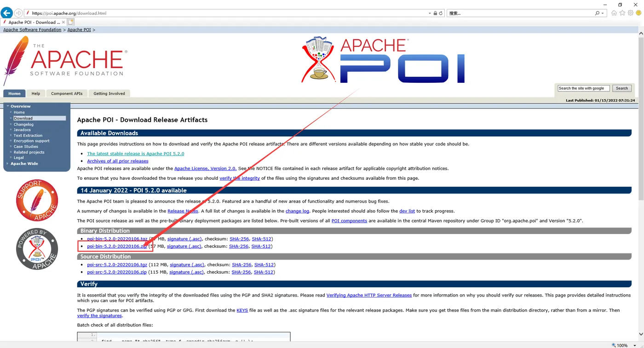Image resolution: width=644 pixels, height=348 pixels.
Task: Open SHA-256 checksum for poi-bin zip
Action: (239, 246)
